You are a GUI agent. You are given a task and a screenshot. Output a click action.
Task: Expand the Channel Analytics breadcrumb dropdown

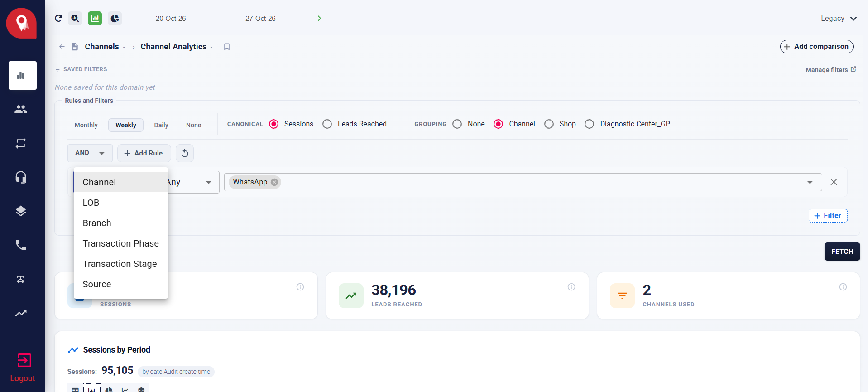click(x=211, y=47)
